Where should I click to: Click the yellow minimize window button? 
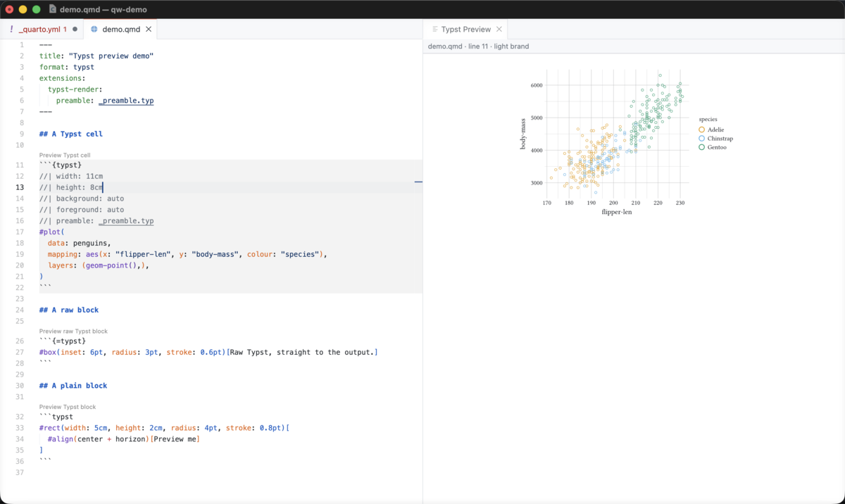tap(23, 9)
